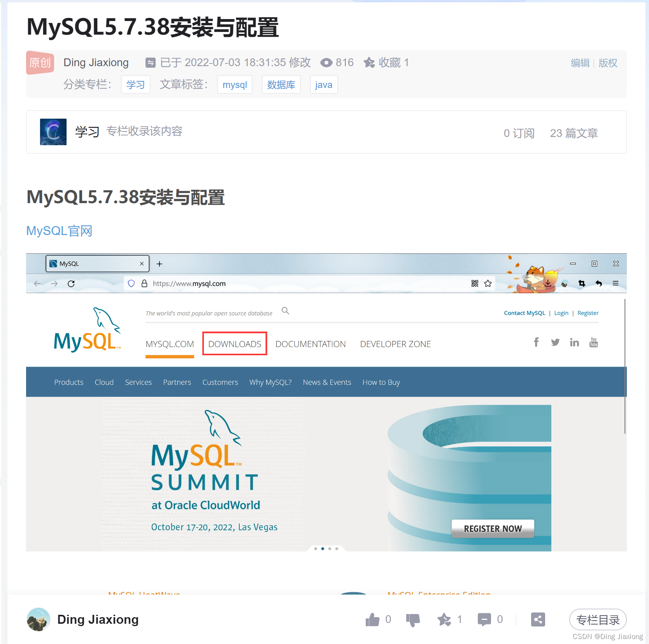Open the Partners menu item
Screen dimensions: 649x644
pyautogui.click(x=177, y=382)
